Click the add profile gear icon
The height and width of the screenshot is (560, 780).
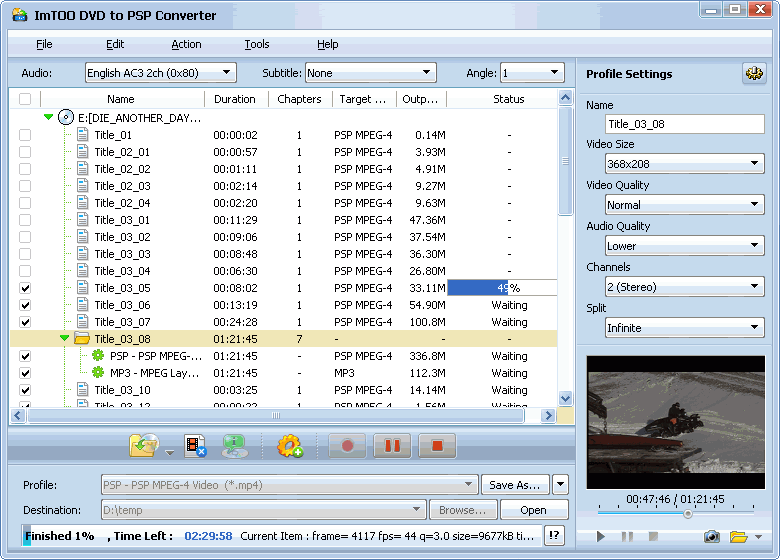(290, 446)
